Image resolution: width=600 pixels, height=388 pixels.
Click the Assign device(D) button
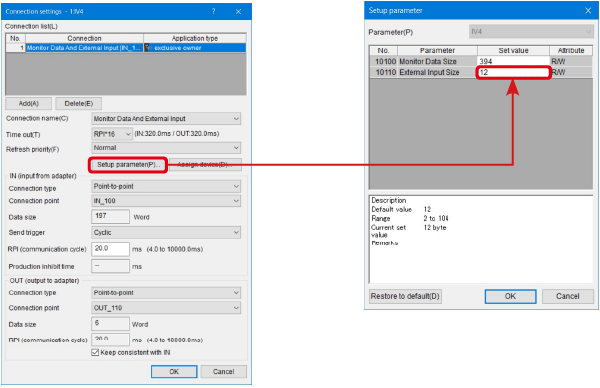tap(205, 165)
